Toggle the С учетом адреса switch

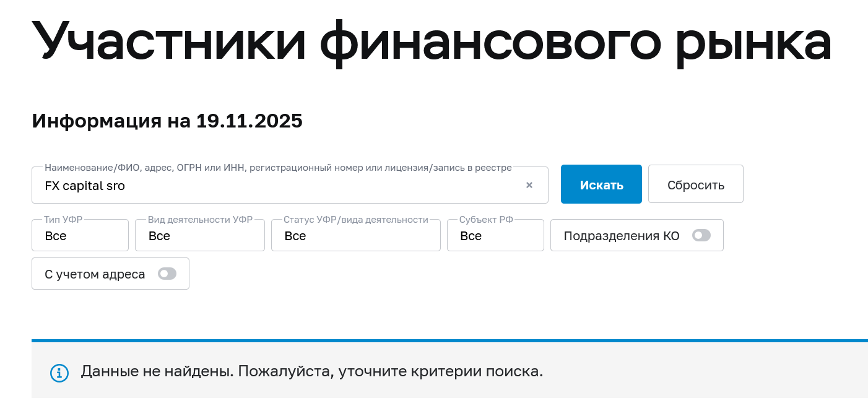167,274
